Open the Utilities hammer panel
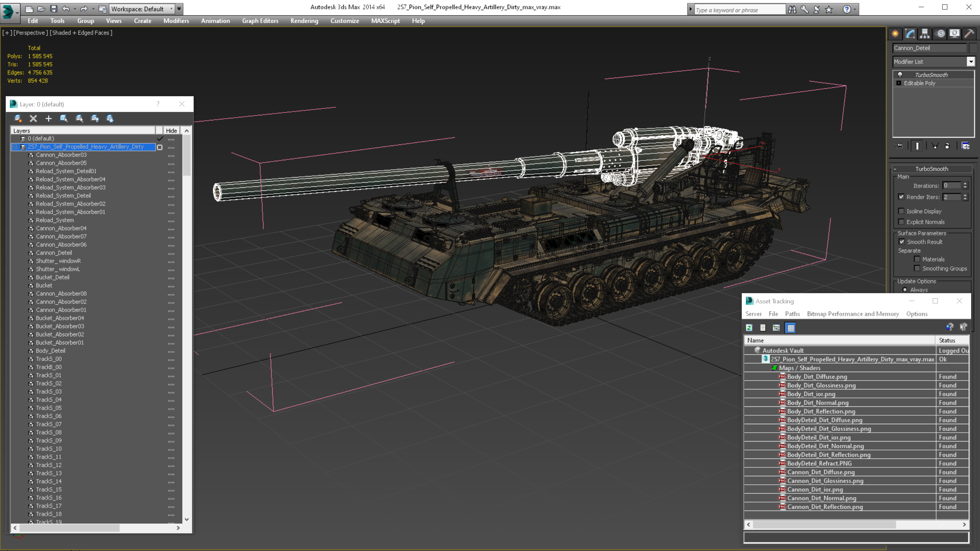Image resolution: width=980 pixels, height=551 pixels. click(x=969, y=34)
